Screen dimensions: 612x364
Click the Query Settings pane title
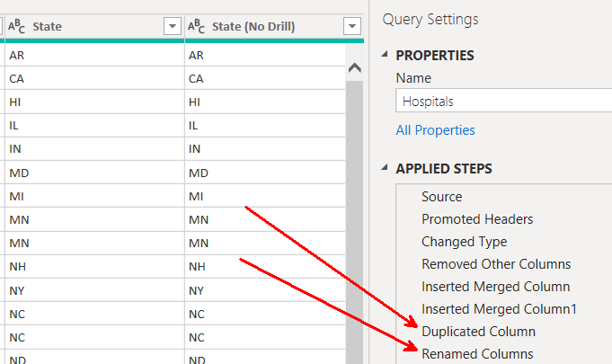[430, 20]
